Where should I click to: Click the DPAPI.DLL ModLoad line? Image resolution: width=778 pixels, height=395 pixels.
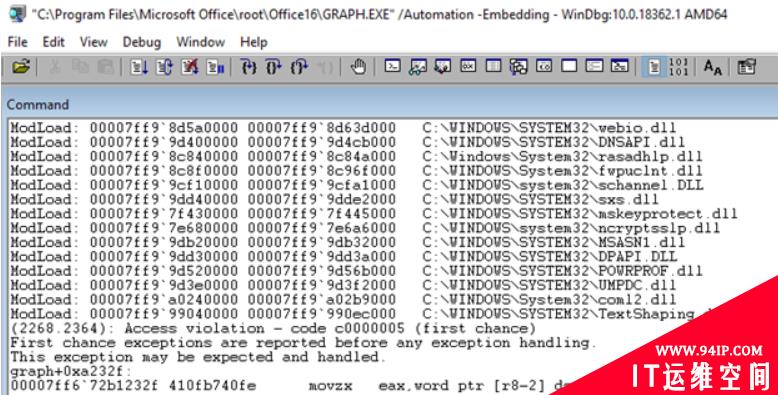click(x=344, y=258)
